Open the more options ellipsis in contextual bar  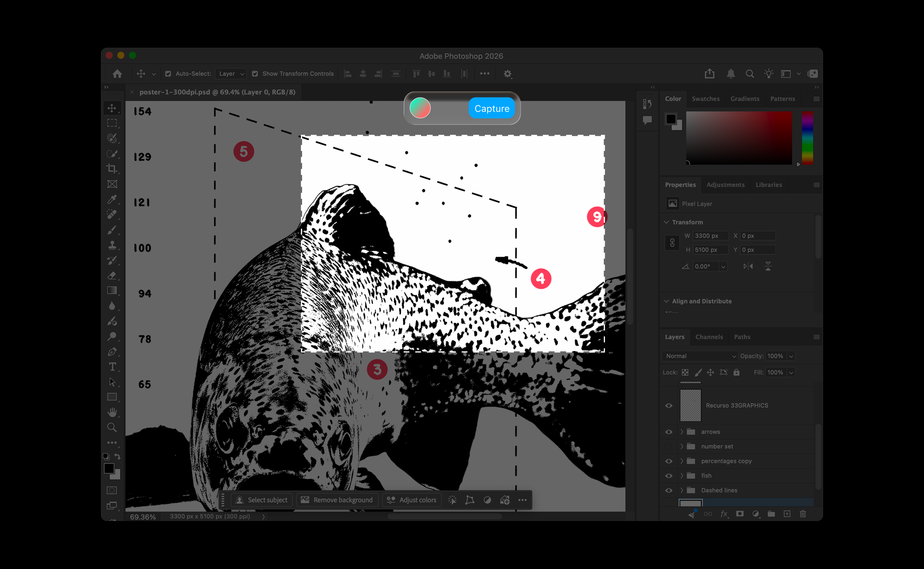[x=522, y=500]
